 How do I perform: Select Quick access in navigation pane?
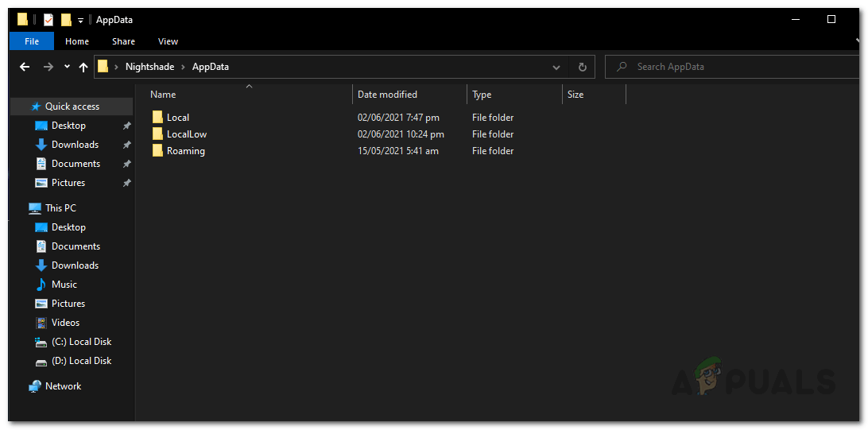click(72, 107)
